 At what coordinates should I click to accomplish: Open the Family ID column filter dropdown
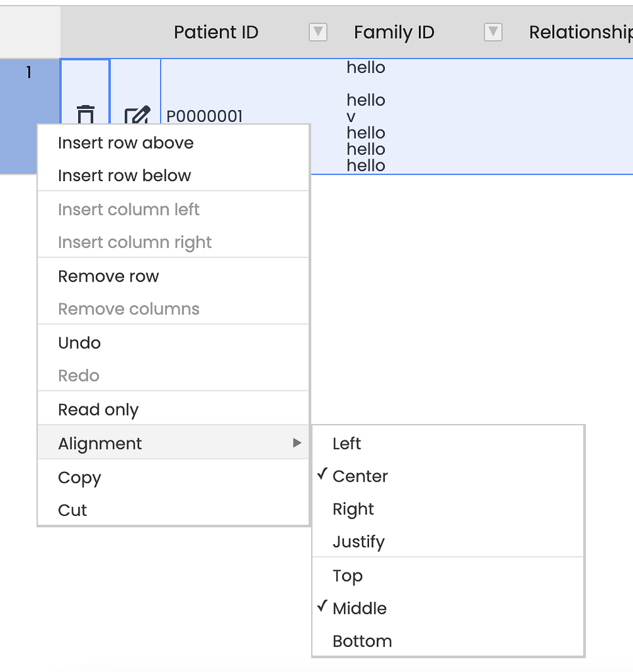[492, 32]
